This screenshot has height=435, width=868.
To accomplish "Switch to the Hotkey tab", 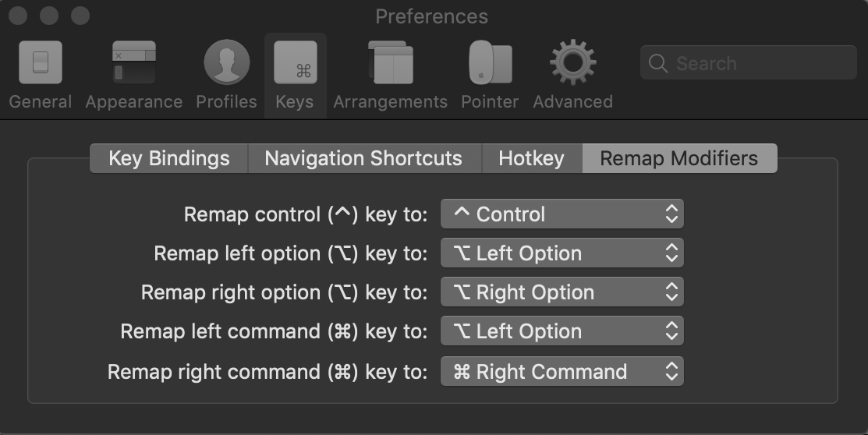I will point(532,158).
